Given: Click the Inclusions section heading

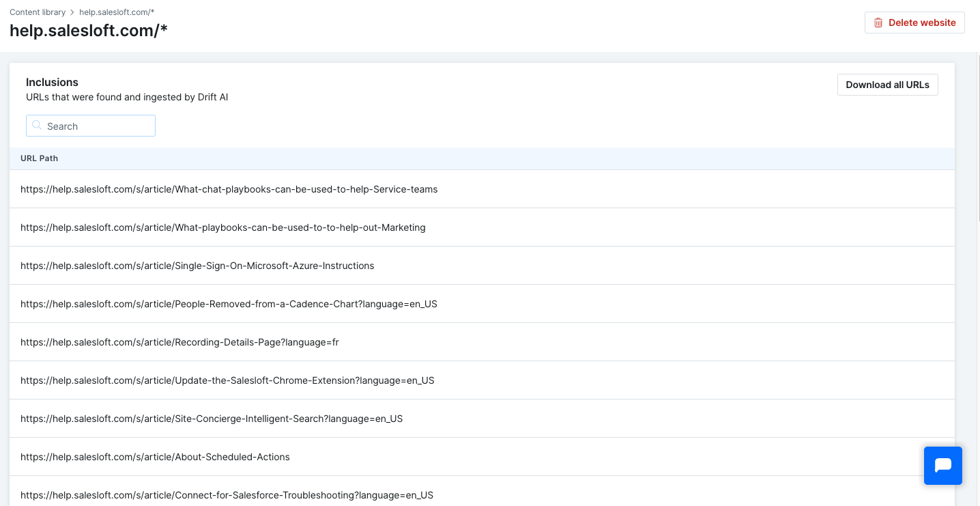Looking at the screenshot, I should point(52,82).
